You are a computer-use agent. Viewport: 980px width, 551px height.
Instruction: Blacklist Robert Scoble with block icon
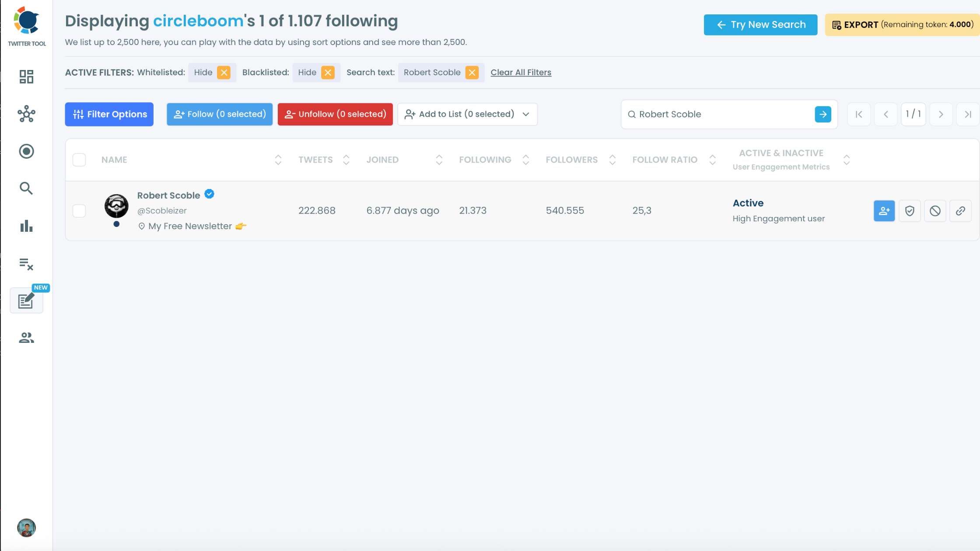(935, 211)
